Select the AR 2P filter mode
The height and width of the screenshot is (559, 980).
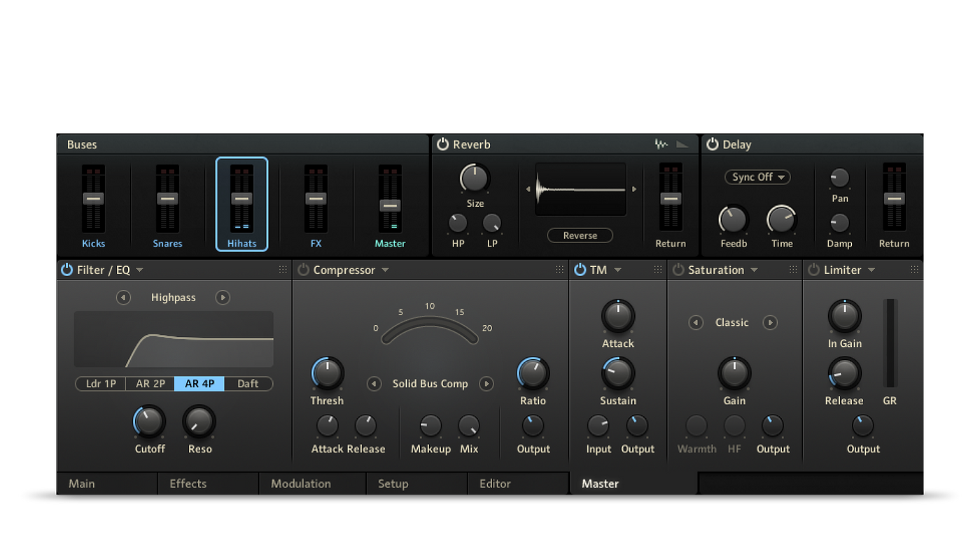click(x=150, y=384)
